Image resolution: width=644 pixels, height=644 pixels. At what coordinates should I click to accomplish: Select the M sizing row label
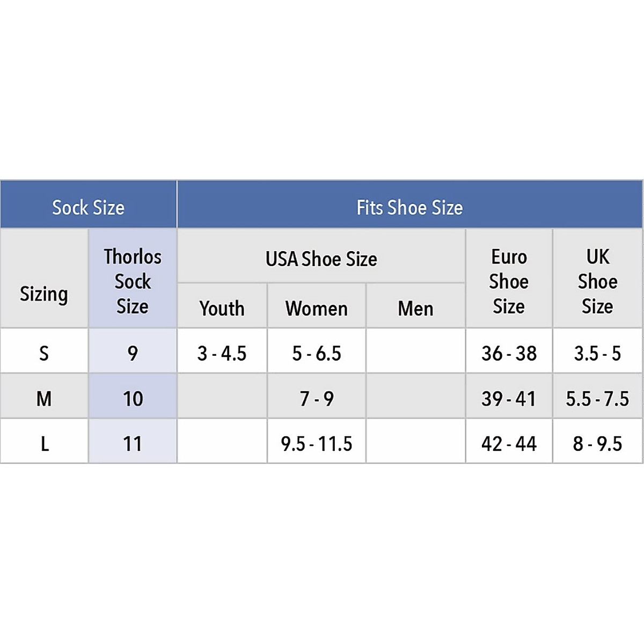pos(44,398)
